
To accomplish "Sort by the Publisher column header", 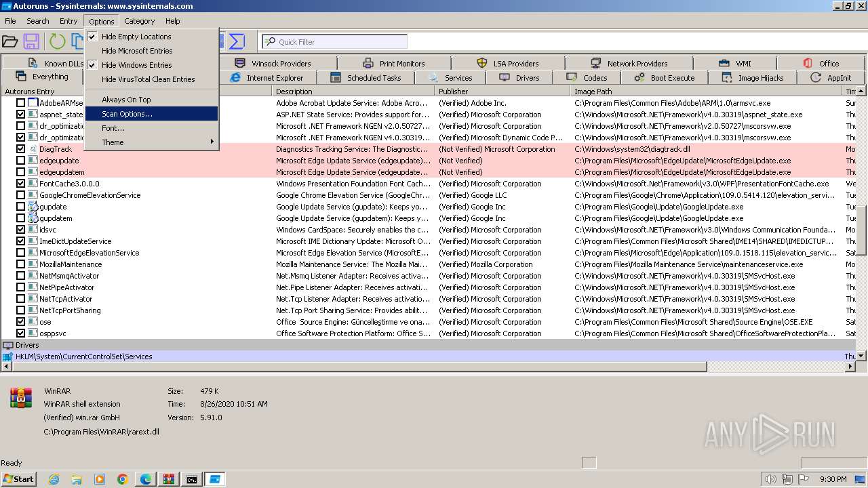I will [x=502, y=91].
